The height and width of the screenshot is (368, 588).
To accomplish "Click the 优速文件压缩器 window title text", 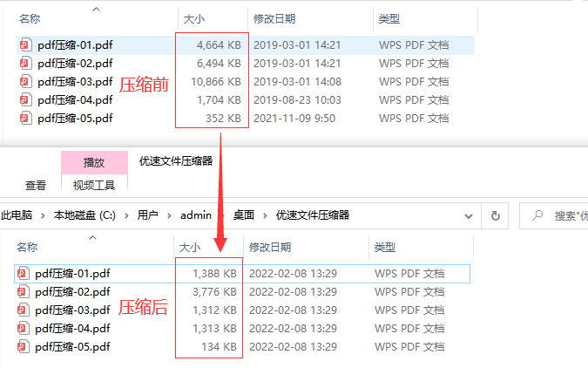I will tap(176, 161).
